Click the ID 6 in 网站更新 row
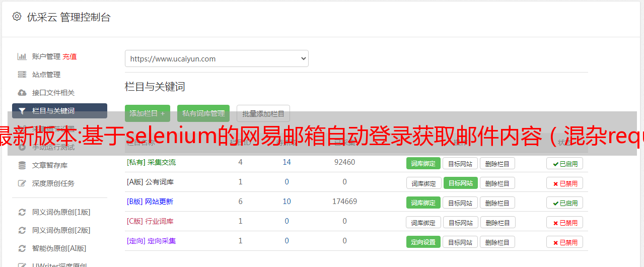 point(241,202)
